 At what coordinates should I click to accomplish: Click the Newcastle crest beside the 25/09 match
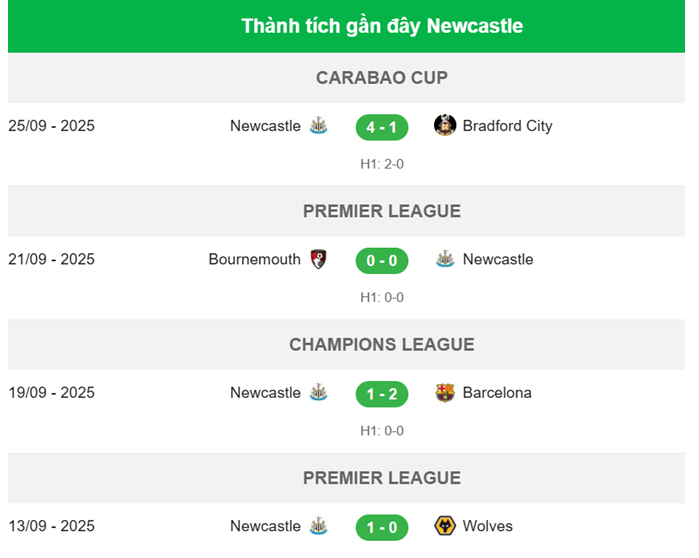coord(319,126)
